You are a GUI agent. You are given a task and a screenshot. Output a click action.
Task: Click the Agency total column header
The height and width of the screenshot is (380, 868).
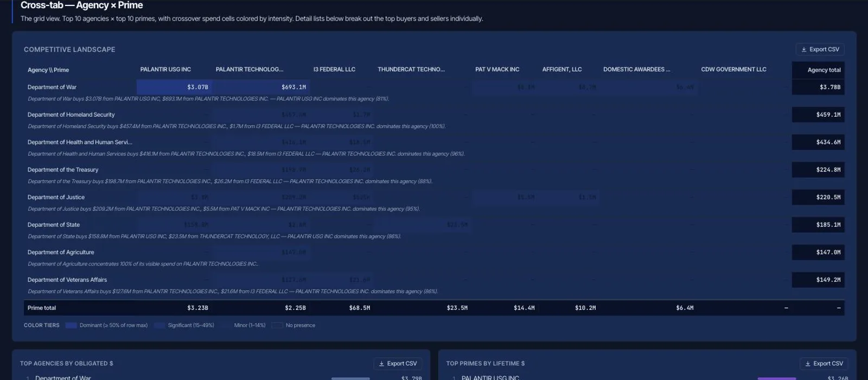click(x=818, y=70)
